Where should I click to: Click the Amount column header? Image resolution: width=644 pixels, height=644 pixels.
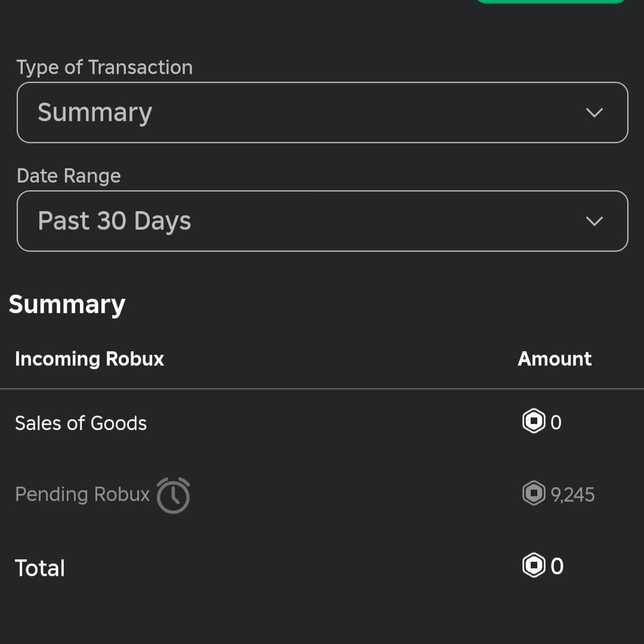pyautogui.click(x=554, y=358)
